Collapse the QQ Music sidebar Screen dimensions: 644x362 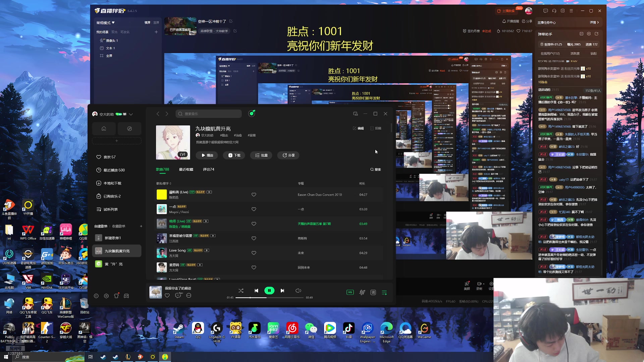(x=96, y=296)
